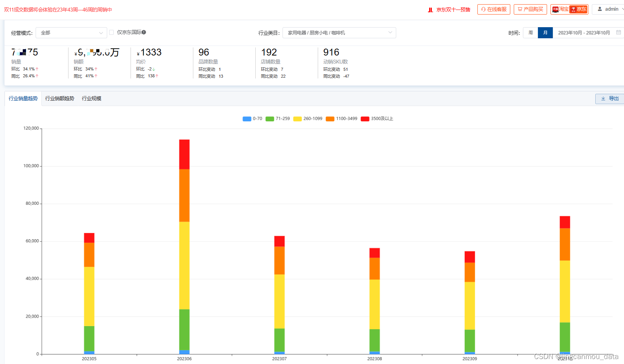
Task: Click the 店铺数量 192 metric
Action: click(269, 52)
